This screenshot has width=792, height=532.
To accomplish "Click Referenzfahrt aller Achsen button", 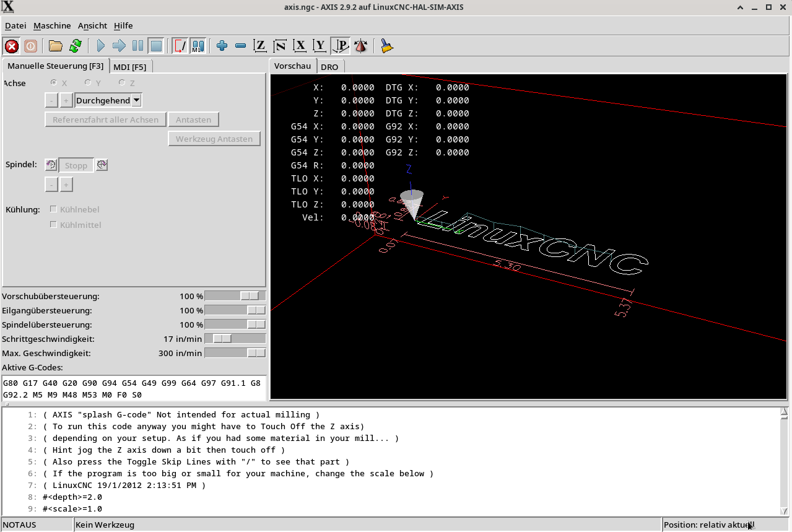I will pyautogui.click(x=105, y=120).
